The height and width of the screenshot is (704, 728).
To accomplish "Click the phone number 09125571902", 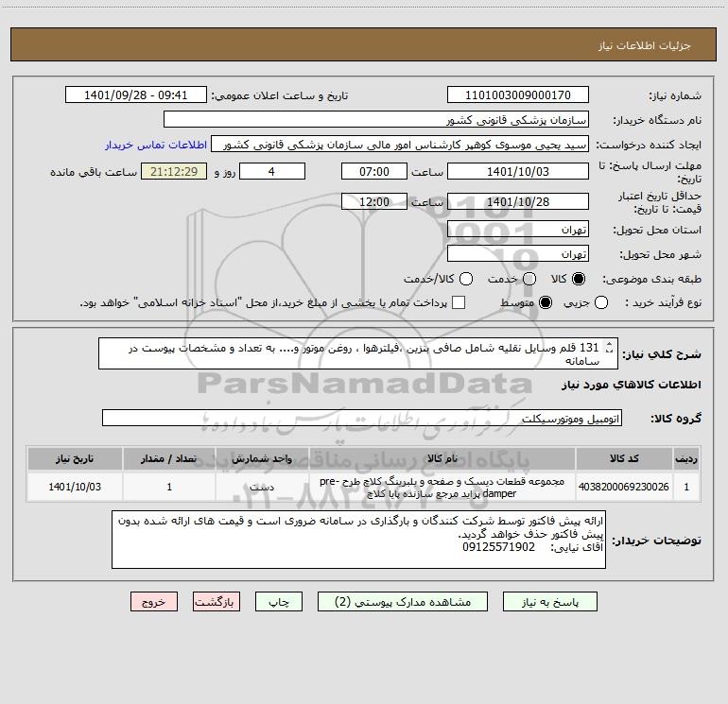I will [x=498, y=547].
